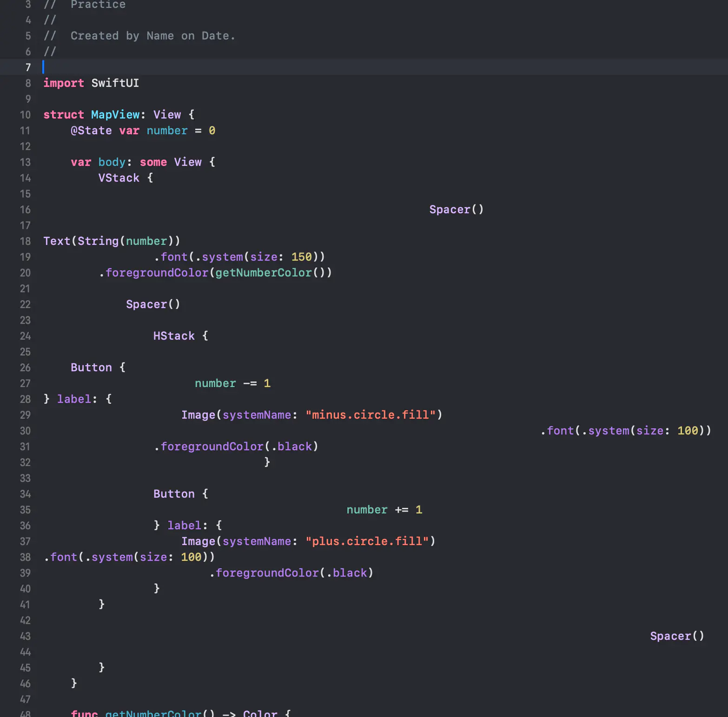This screenshot has width=728, height=717.
Task: Click '@State' on line 11
Action: click(x=91, y=131)
